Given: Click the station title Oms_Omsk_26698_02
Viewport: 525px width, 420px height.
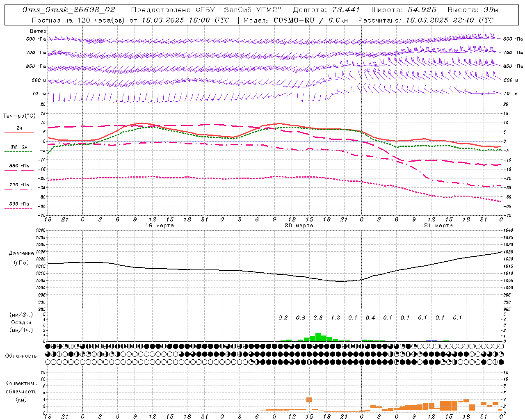Looking at the screenshot, I should 69,10.
